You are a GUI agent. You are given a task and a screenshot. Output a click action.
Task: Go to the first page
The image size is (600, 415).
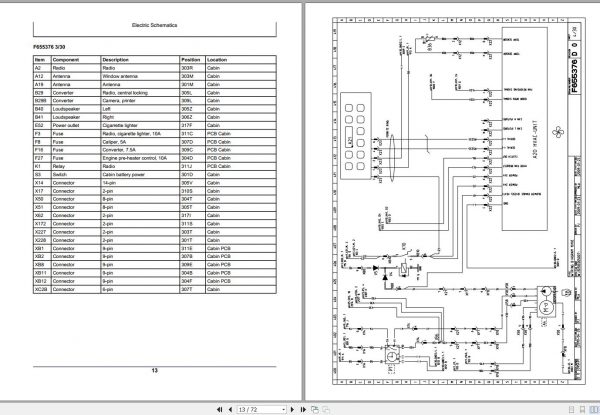click(x=219, y=409)
